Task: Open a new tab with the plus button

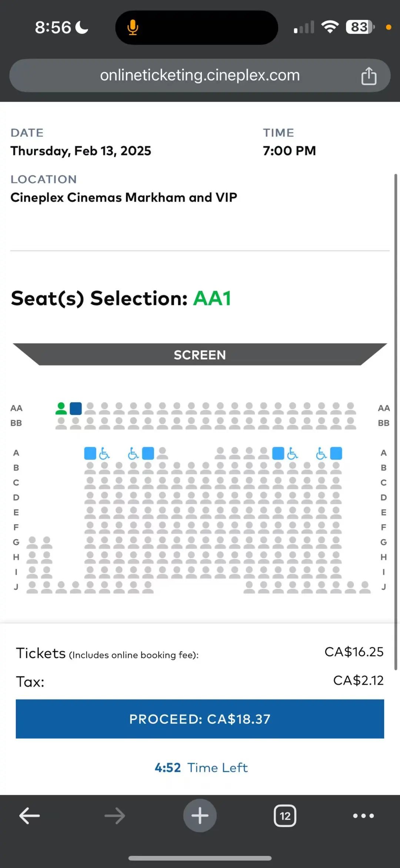Action: tap(200, 815)
